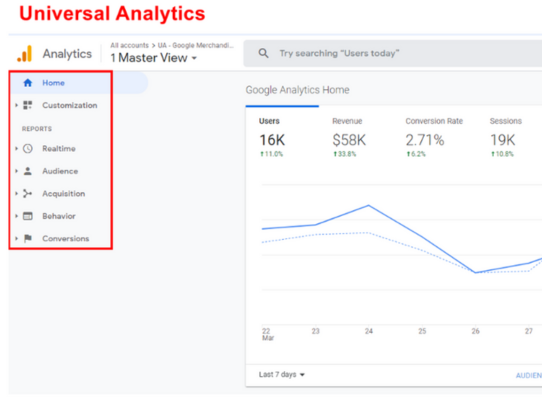Click the Behavior window icon
Viewport: 542px width, 400px height.
[28, 216]
